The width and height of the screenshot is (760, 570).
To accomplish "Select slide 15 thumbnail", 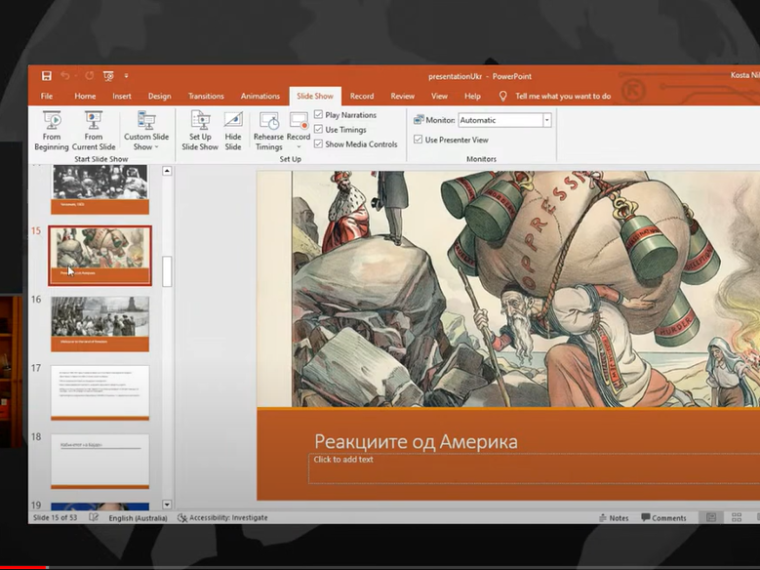I will point(100,255).
